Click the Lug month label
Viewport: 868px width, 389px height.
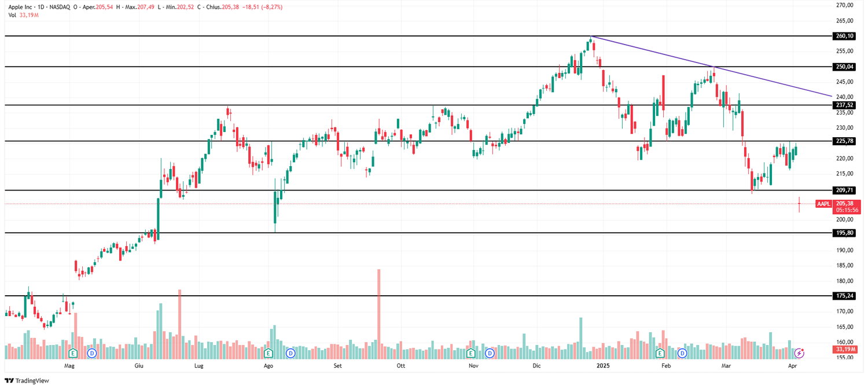(198, 366)
